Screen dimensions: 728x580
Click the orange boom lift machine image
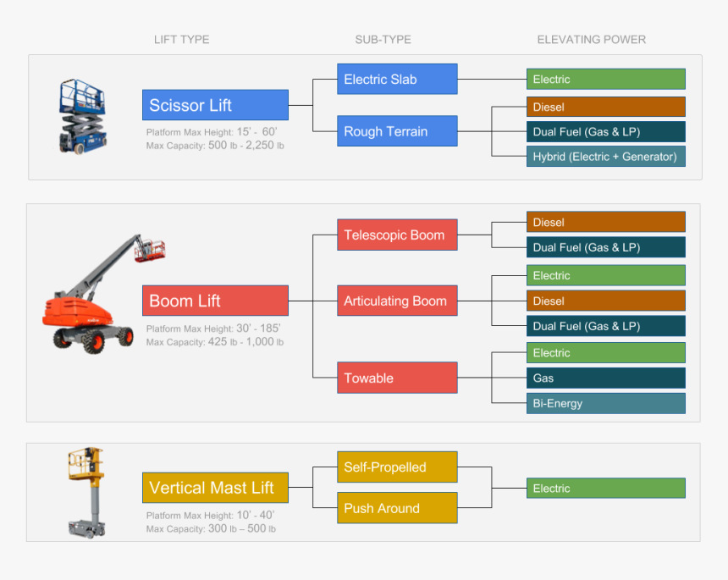tap(102, 295)
